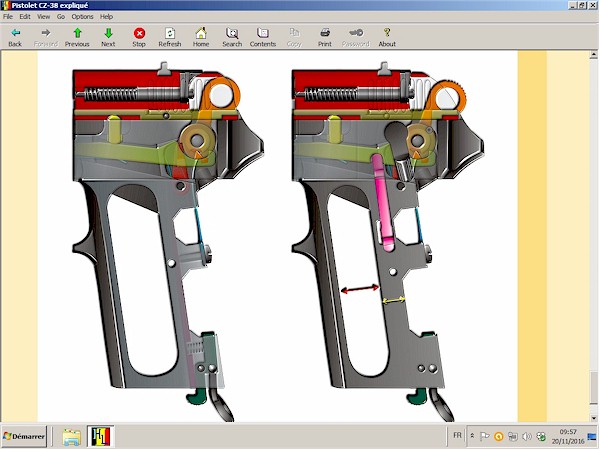Open the Home page
The image size is (600, 450).
201,37
